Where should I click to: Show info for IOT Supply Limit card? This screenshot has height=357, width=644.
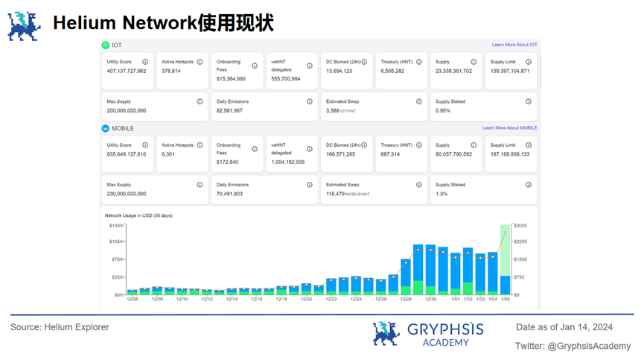click(x=529, y=62)
